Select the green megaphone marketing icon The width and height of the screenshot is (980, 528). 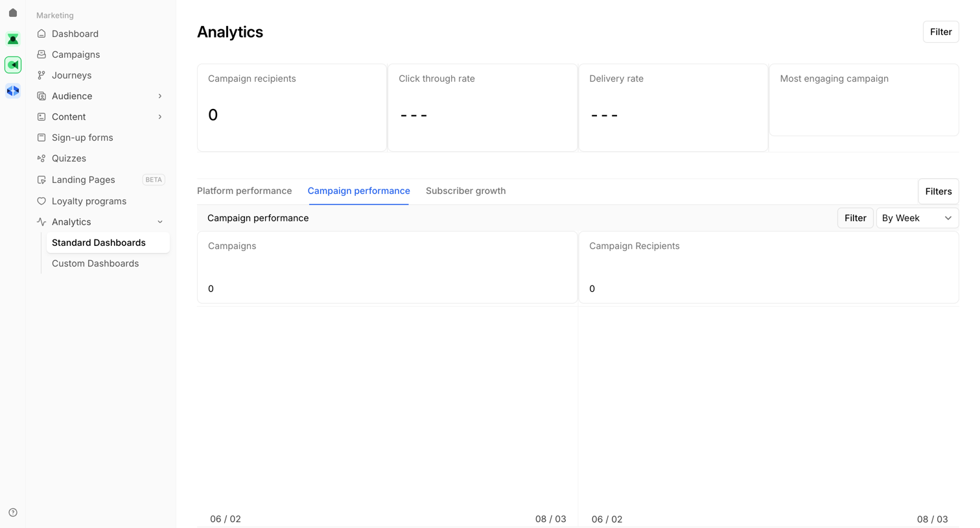(x=13, y=65)
